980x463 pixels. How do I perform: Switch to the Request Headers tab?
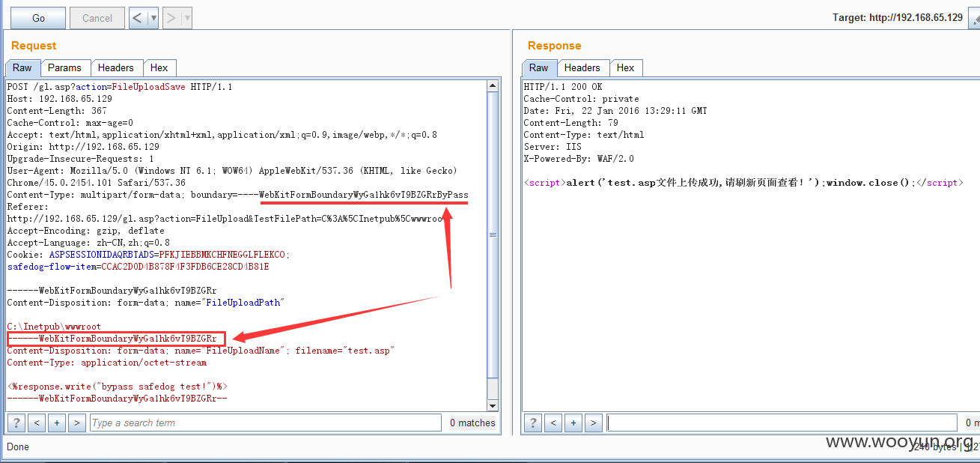click(116, 67)
